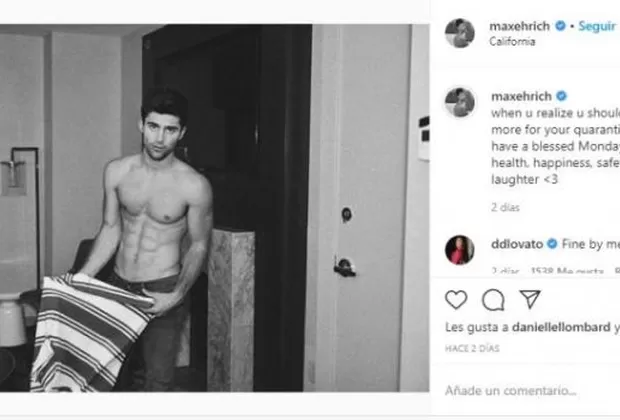Click the '2 días' caption timestamp

[505, 207]
